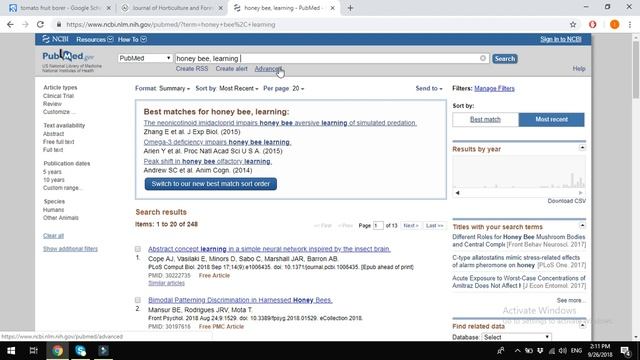Image resolution: width=640 pixels, height=360 pixels.
Task: Open the How To menu
Action: (x=132, y=40)
